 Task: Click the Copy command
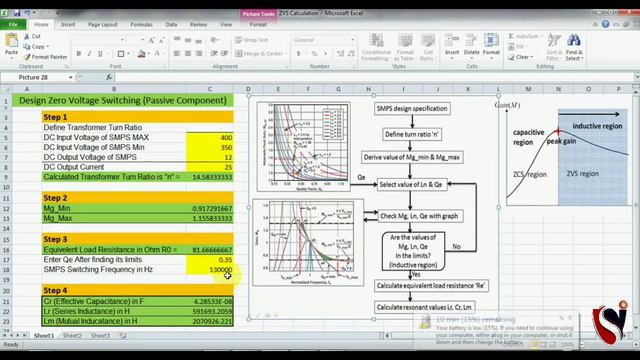36,47
